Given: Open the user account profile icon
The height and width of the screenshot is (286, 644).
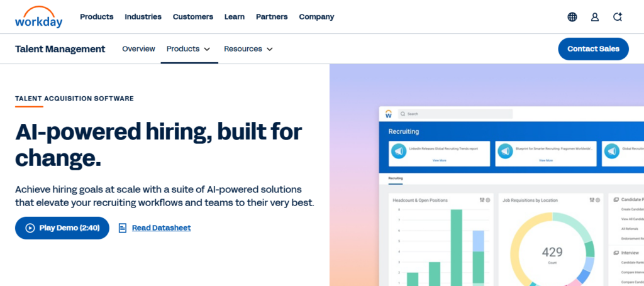Looking at the screenshot, I should 595,17.
